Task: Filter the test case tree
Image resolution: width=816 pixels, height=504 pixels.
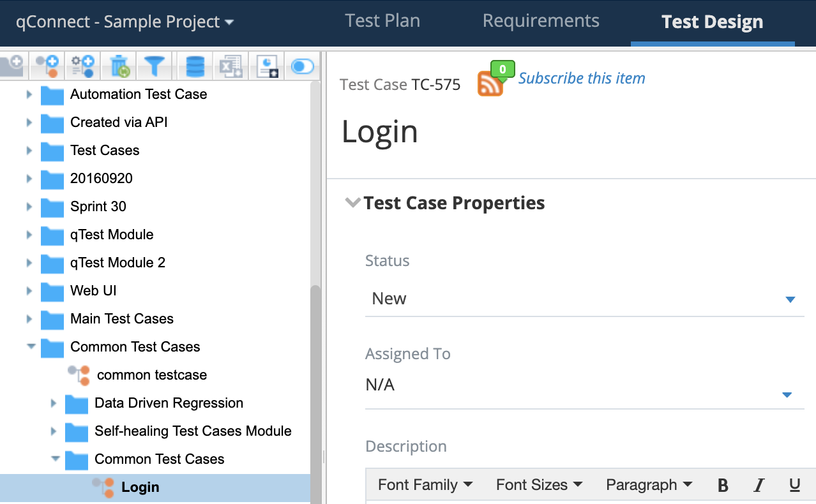Action: tap(155, 66)
